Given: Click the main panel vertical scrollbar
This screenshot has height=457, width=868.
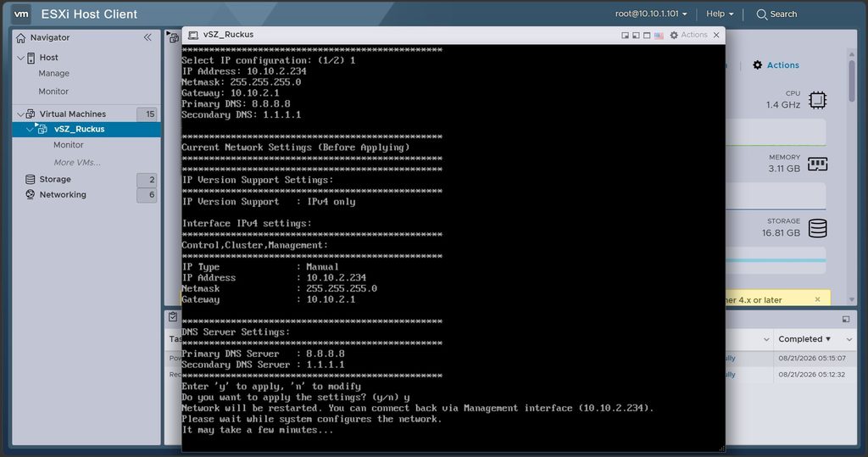Looking at the screenshot, I should tap(851, 81).
